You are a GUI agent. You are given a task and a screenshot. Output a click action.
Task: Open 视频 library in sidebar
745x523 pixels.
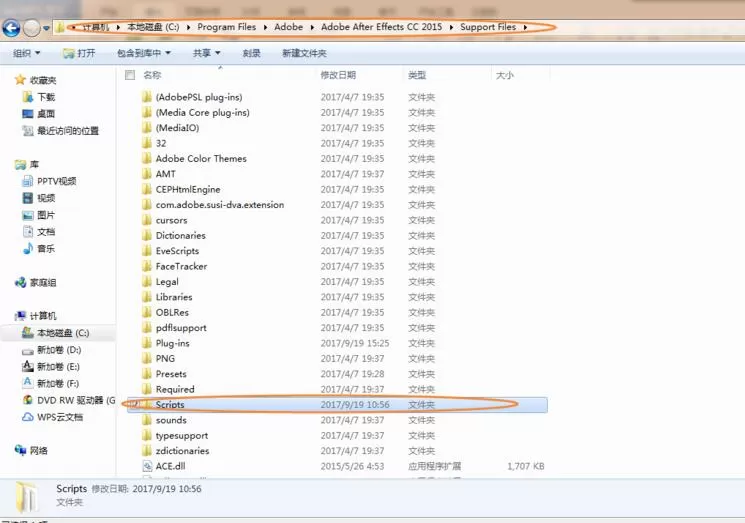pos(39,198)
